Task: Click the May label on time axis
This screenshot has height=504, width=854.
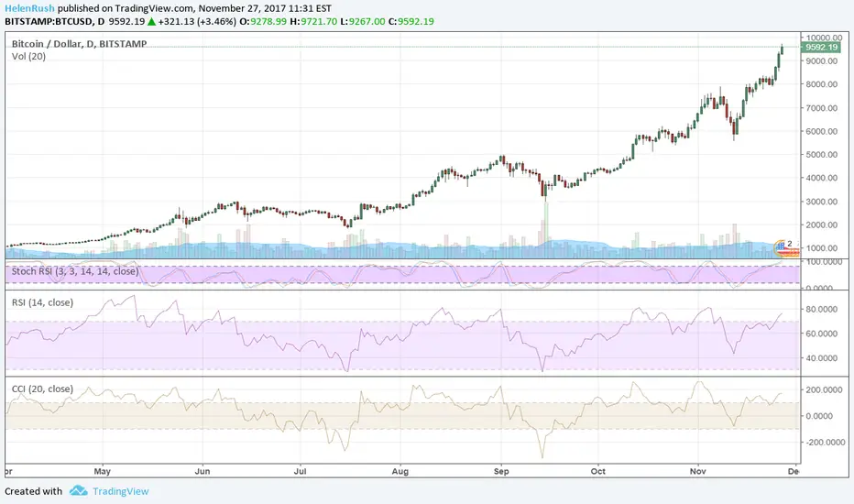Action: pos(102,471)
